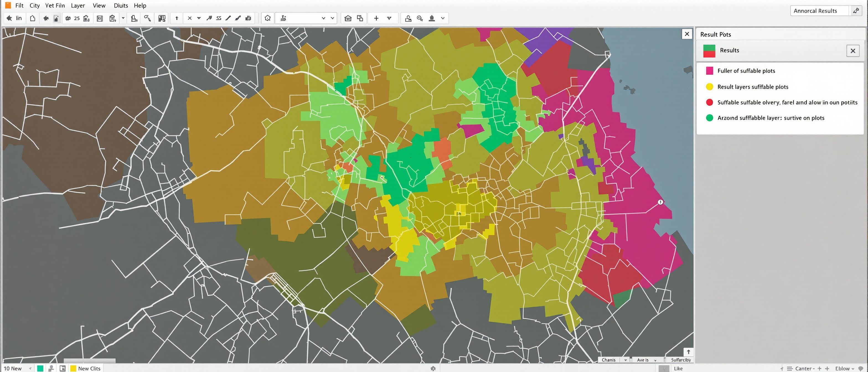Click the building query toolbar icon
Viewport: 868px width, 372px height.
[113, 18]
